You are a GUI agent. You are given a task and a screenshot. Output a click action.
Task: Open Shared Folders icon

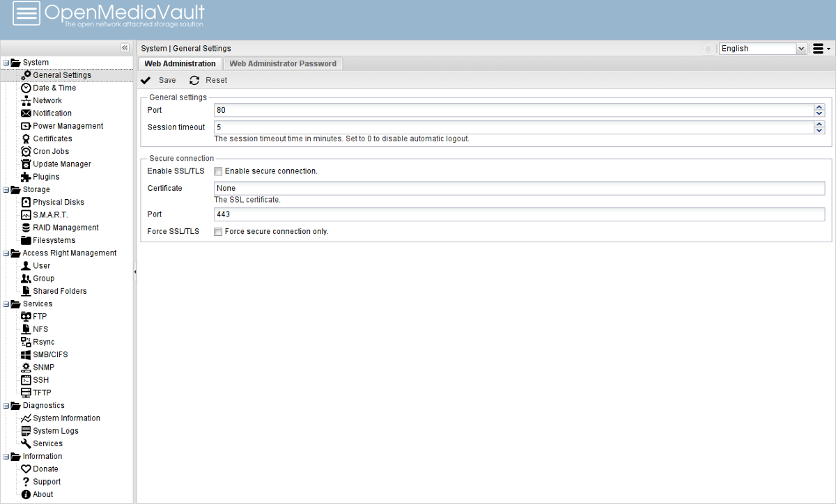point(26,291)
